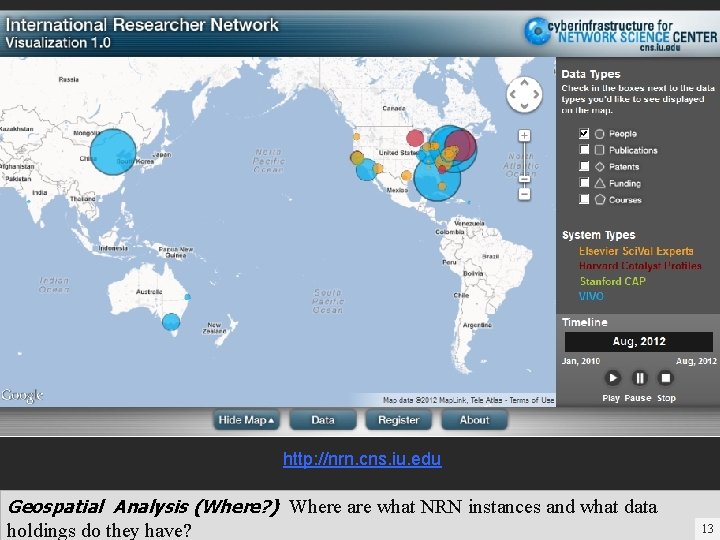Select Elsevier SciVal Experts system type
The image size is (720, 540).
coord(636,251)
